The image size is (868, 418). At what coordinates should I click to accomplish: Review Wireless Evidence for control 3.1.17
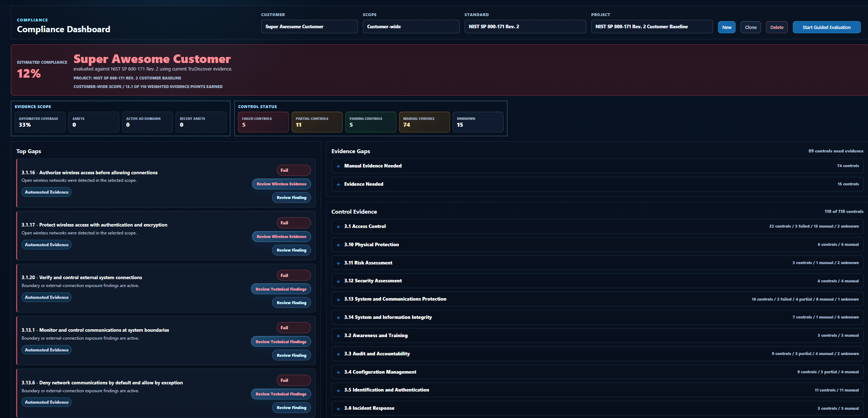pos(281,237)
